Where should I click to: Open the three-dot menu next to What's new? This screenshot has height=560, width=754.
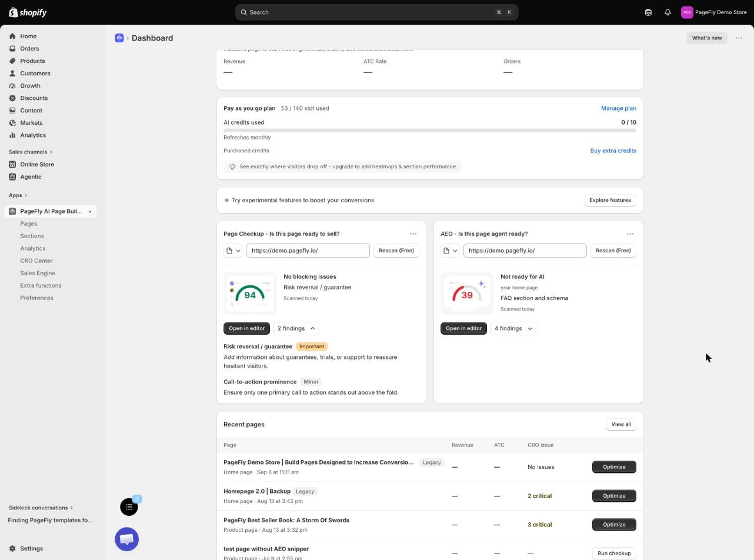(739, 38)
